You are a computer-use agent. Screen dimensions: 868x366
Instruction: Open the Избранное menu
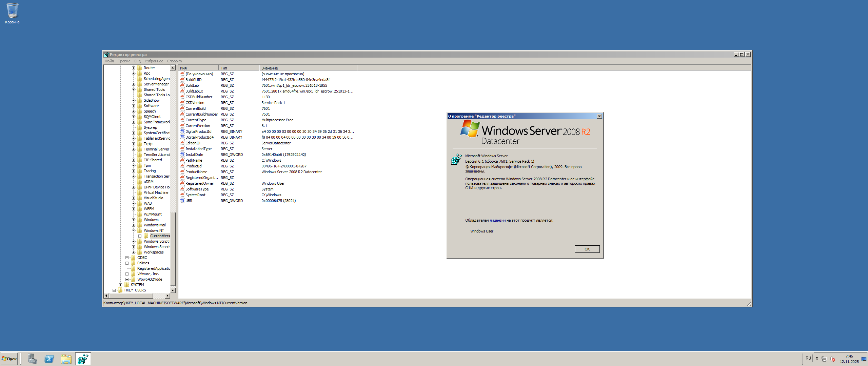coord(154,61)
